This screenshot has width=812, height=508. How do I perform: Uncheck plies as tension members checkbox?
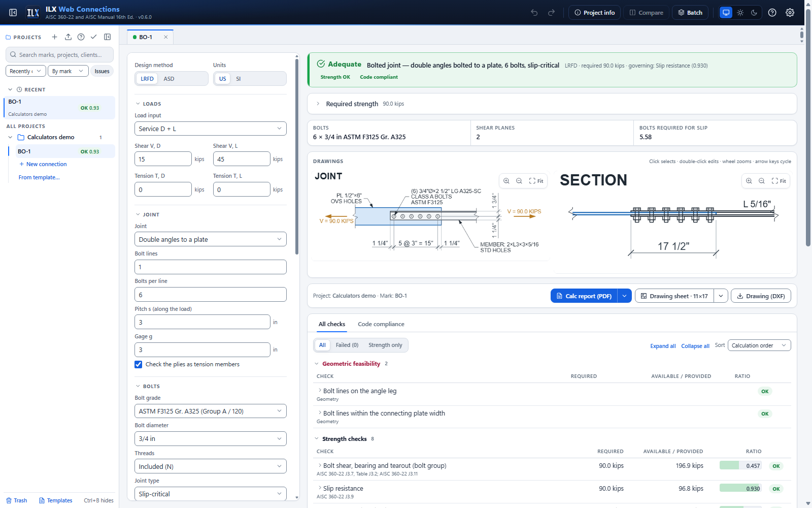pos(138,364)
